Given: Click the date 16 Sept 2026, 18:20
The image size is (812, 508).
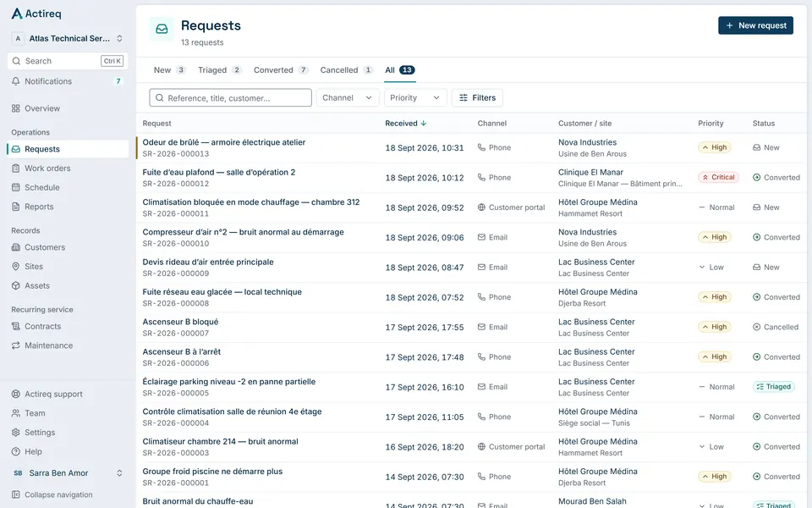Looking at the screenshot, I should point(425,447).
